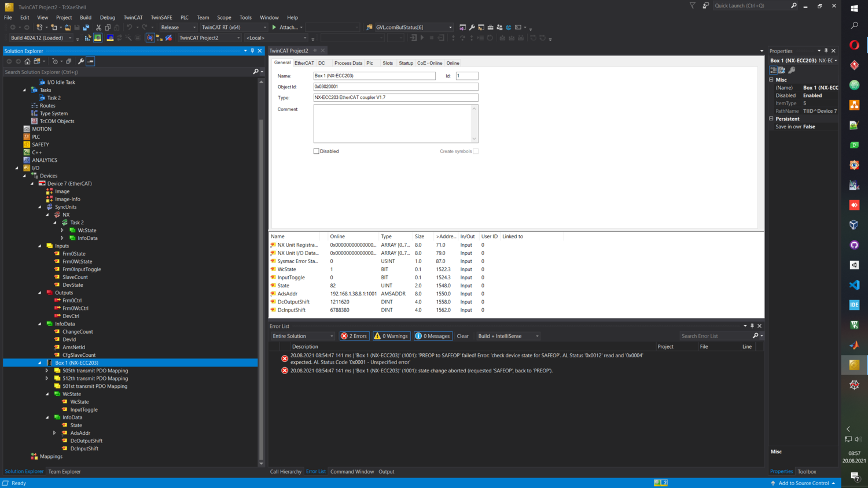The width and height of the screenshot is (868, 488).
Task: Pin the Solution Explorer panel
Action: pos(252,51)
